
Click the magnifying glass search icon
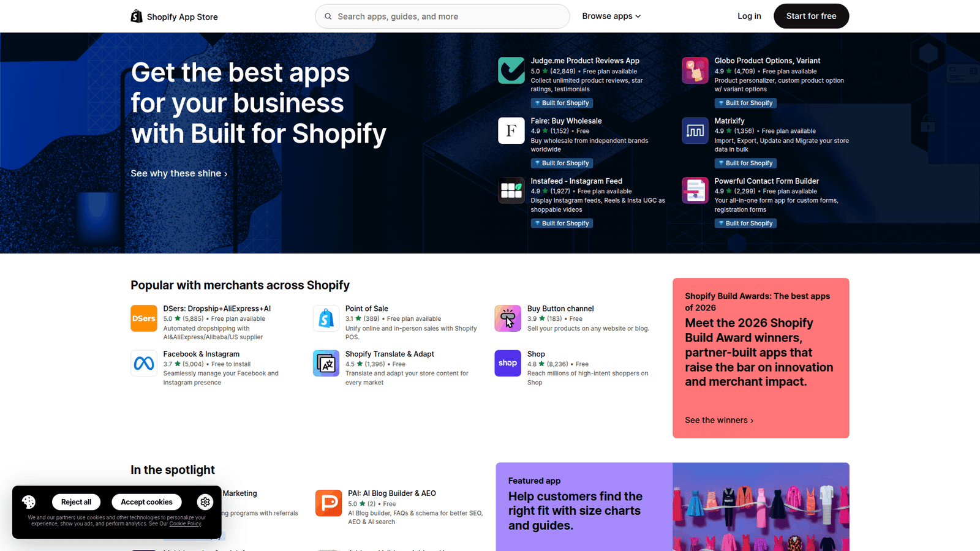[x=328, y=17]
